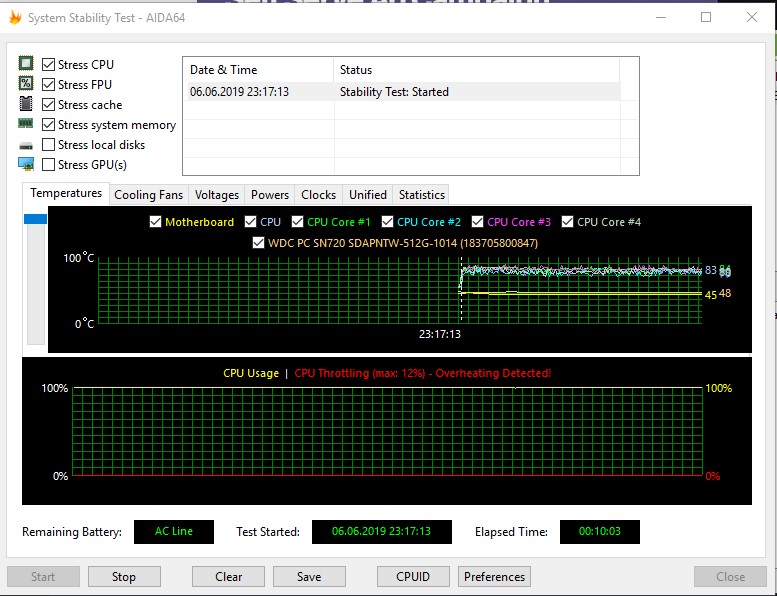Click the cache chip icon beside Stress cache
This screenshot has width=777, height=596.
coord(26,105)
